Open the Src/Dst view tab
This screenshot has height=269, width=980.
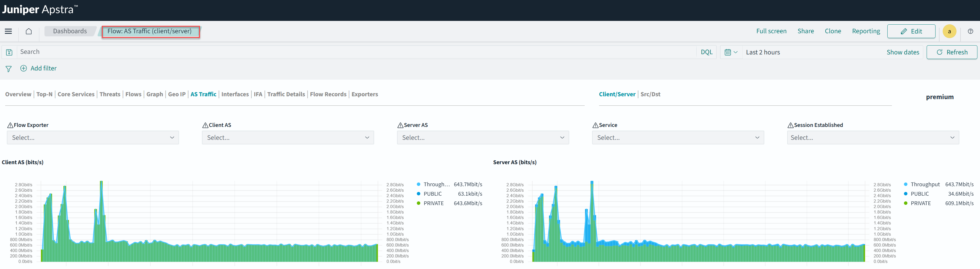pos(650,94)
